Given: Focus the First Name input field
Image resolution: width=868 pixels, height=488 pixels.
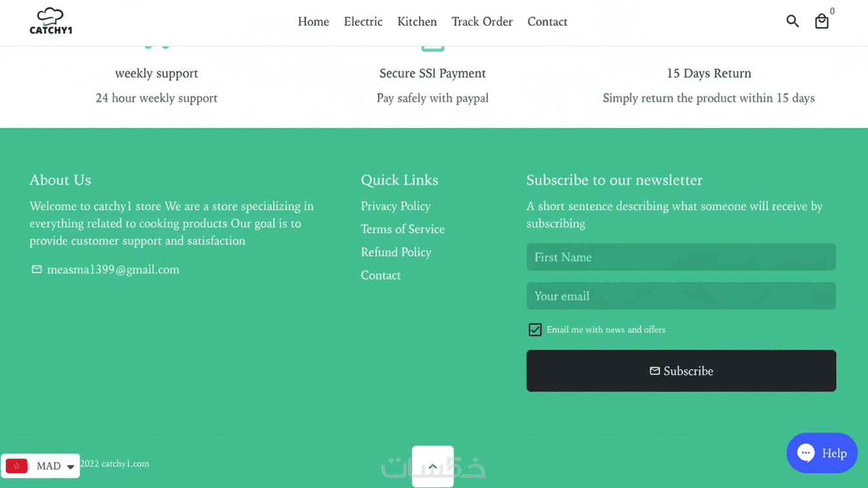Looking at the screenshot, I should [681, 257].
